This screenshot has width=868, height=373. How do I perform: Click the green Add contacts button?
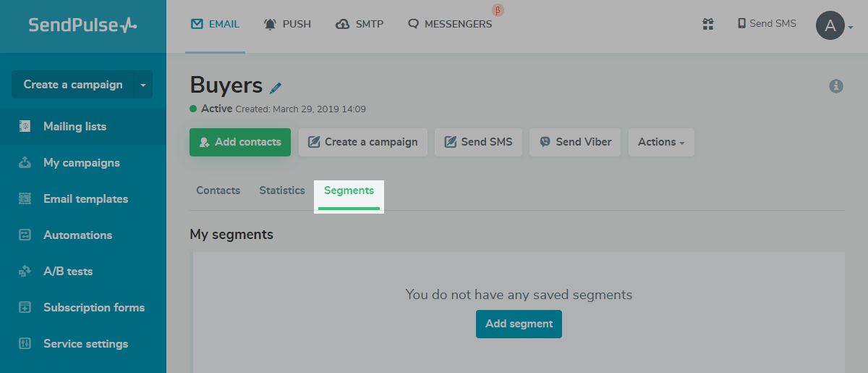pyautogui.click(x=240, y=142)
